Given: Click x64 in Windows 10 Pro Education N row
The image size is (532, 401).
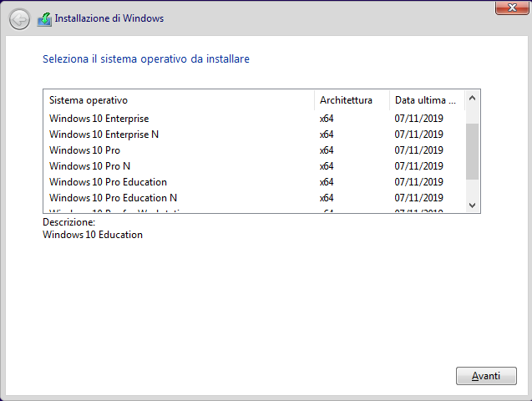Looking at the screenshot, I should coord(327,198).
